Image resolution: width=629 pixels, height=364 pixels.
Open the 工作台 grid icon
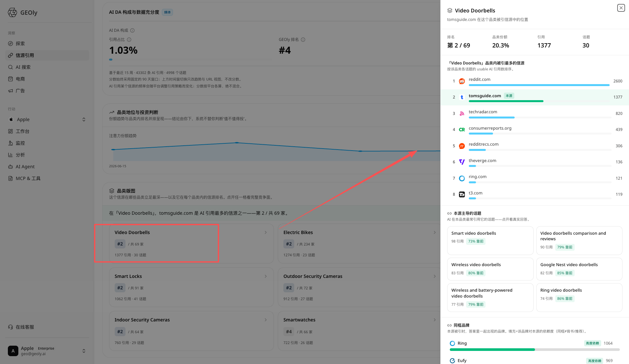10,131
